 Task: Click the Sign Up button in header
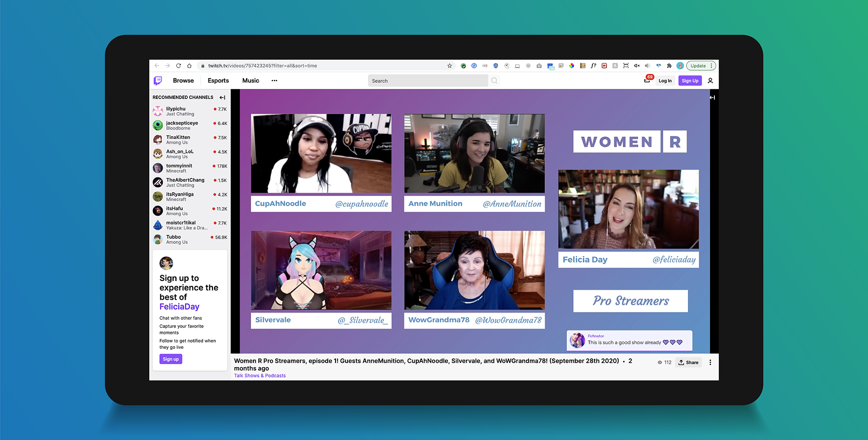[x=690, y=81]
